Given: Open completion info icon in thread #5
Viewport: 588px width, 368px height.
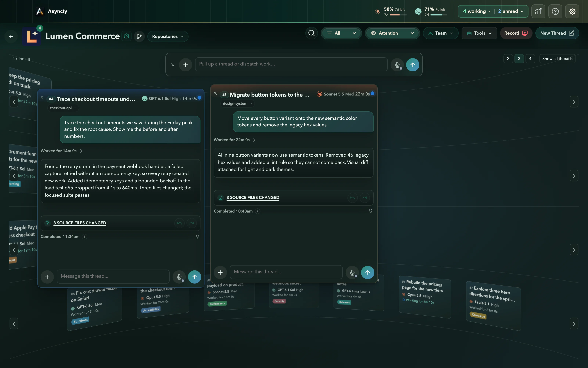Looking at the screenshot, I should (258, 211).
